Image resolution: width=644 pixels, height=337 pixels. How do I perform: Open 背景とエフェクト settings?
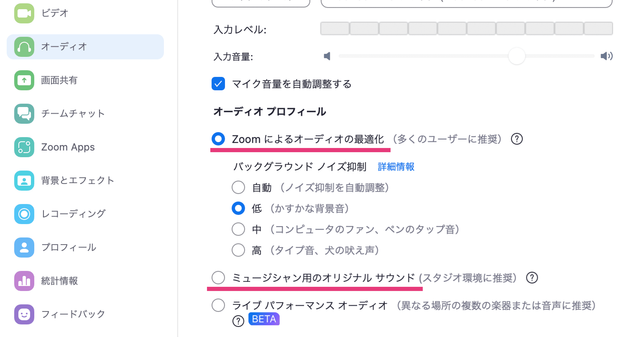click(77, 180)
